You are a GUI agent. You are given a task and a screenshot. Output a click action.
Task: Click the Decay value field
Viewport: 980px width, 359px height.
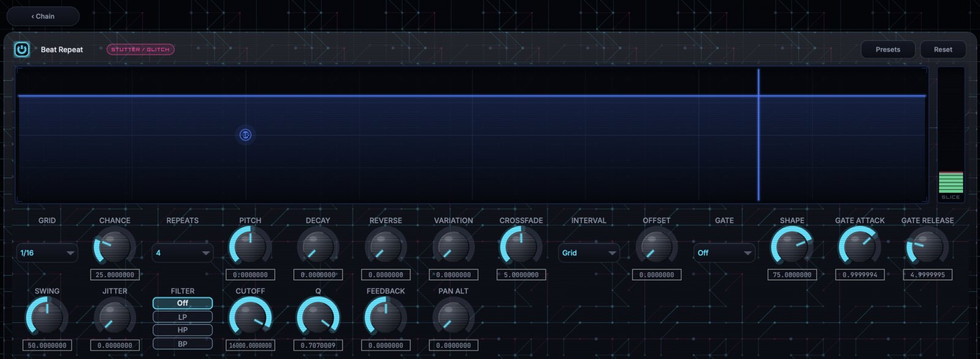click(x=318, y=275)
